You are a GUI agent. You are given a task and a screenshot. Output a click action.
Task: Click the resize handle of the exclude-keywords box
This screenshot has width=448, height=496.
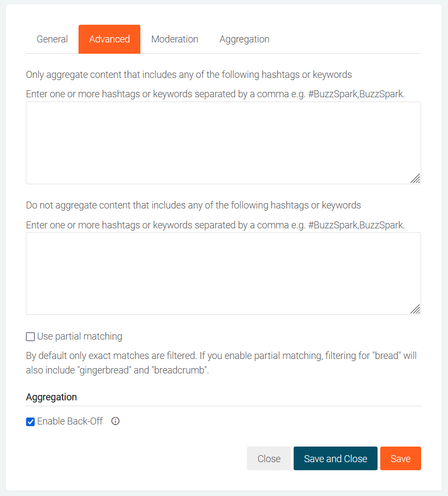tap(415, 309)
